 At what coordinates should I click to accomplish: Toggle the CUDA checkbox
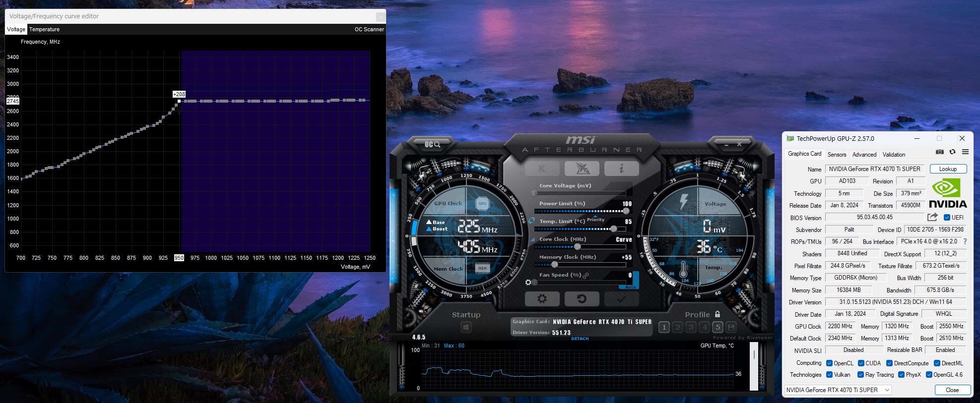pyautogui.click(x=861, y=363)
